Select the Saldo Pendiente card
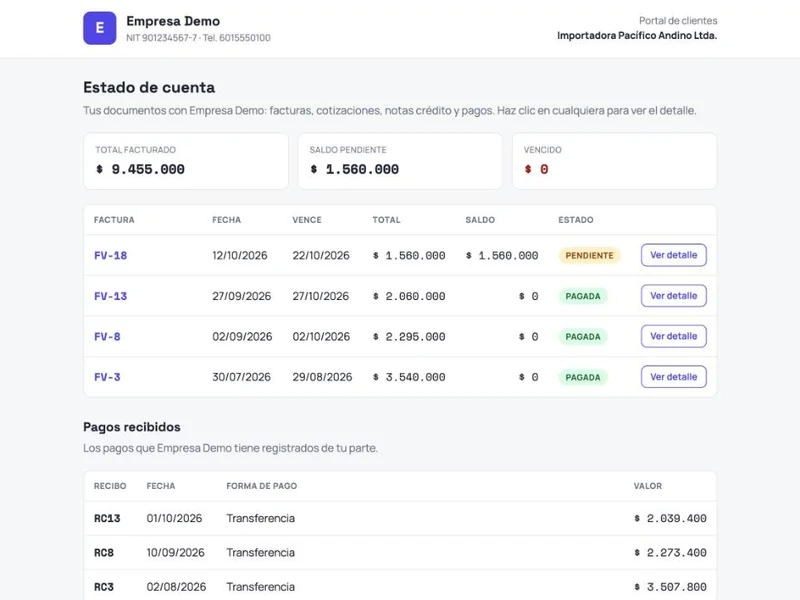 [x=400, y=161]
